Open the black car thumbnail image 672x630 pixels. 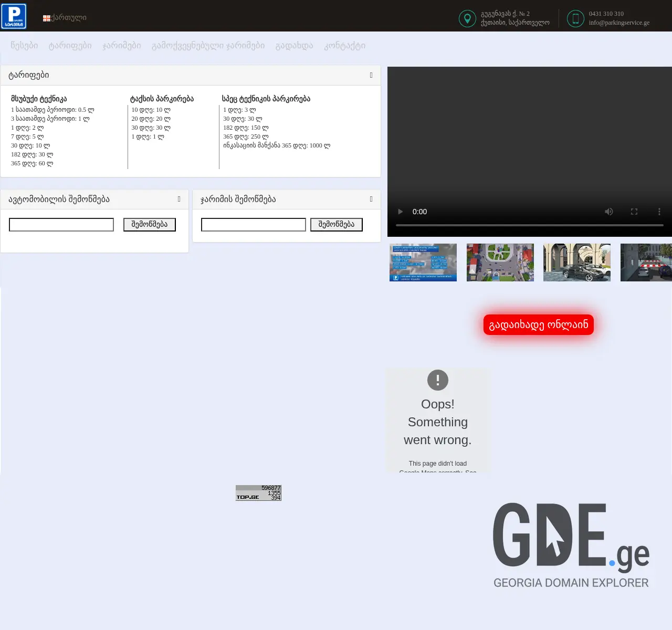(x=576, y=262)
